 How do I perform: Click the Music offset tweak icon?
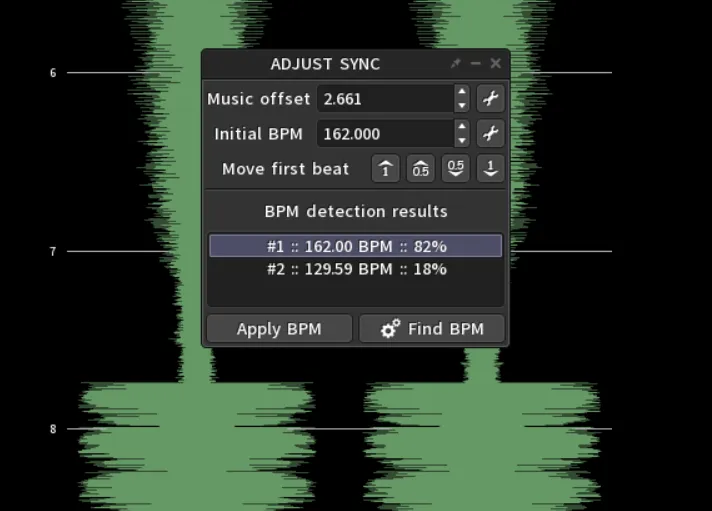pyautogui.click(x=490, y=99)
